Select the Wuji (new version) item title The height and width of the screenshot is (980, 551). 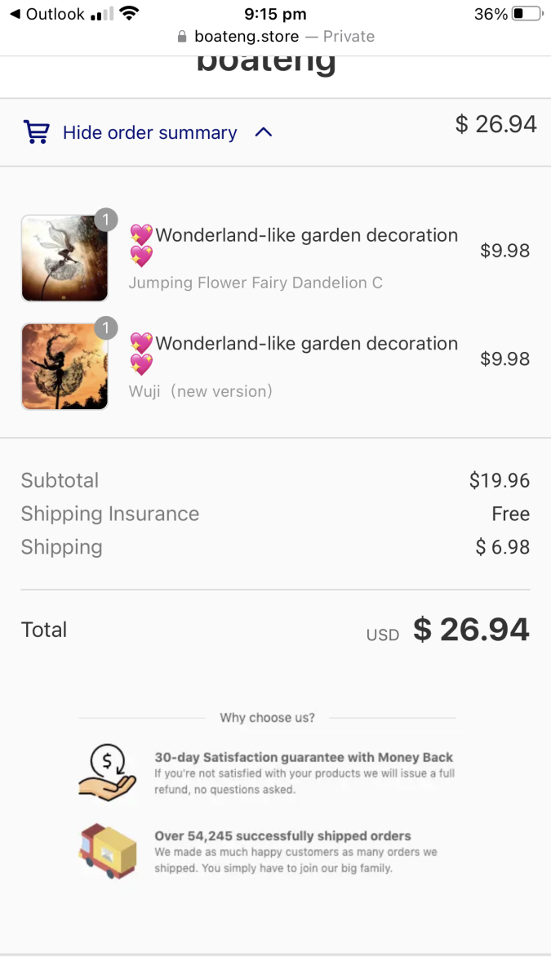click(201, 391)
